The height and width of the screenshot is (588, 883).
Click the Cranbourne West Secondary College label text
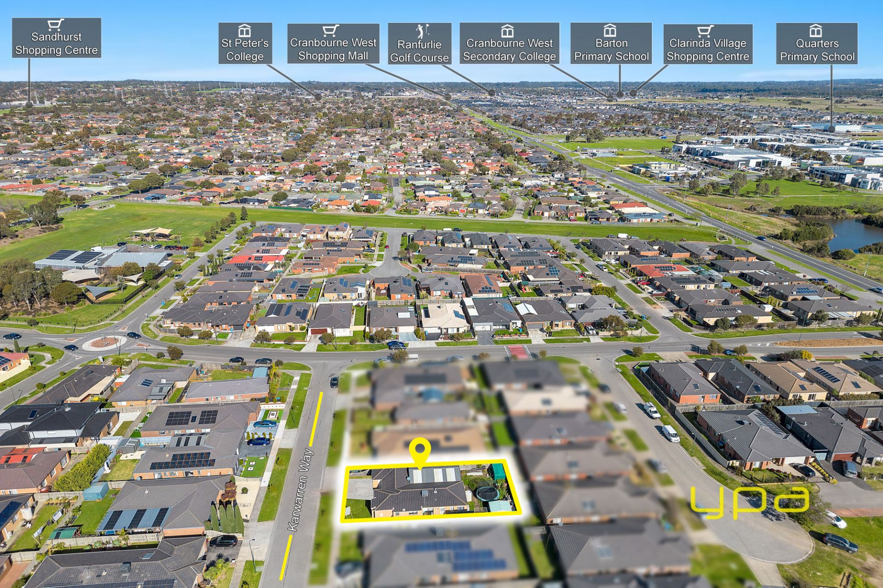point(509,50)
